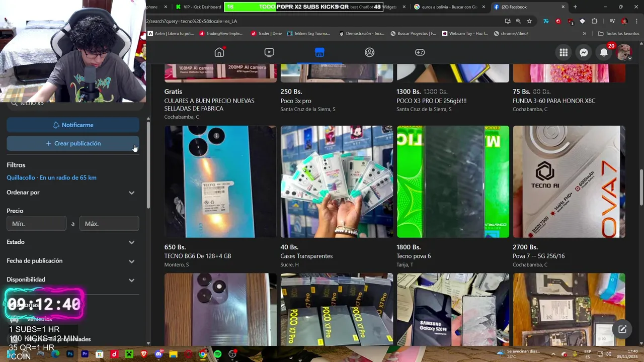Open Spotify from taskbar
This screenshot has height=362, width=644.
click(x=217, y=354)
